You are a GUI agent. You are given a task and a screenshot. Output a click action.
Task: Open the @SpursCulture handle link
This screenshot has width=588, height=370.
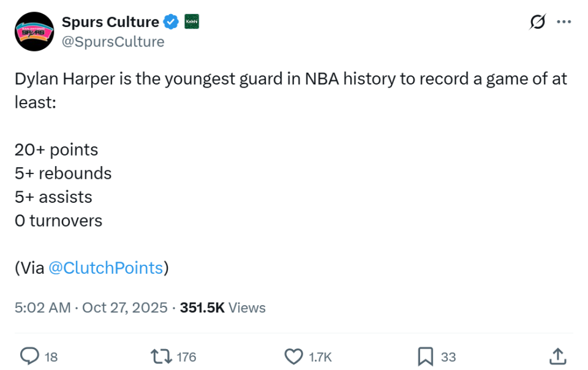(x=113, y=42)
